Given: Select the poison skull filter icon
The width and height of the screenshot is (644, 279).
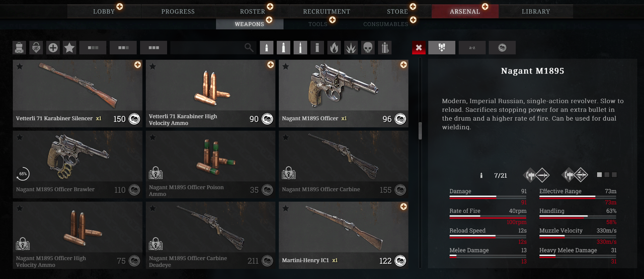Looking at the screenshot, I should point(368,48).
